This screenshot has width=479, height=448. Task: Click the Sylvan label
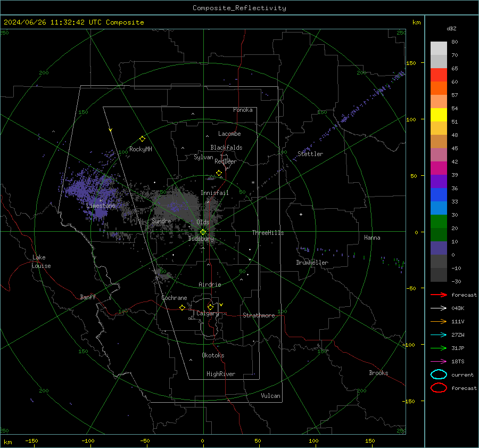203,157
